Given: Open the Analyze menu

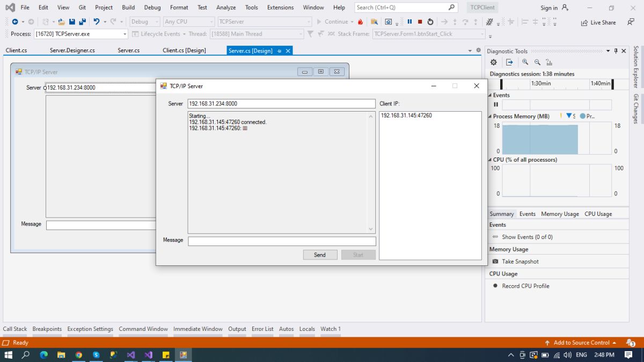Looking at the screenshot, I should pos(226,8).
